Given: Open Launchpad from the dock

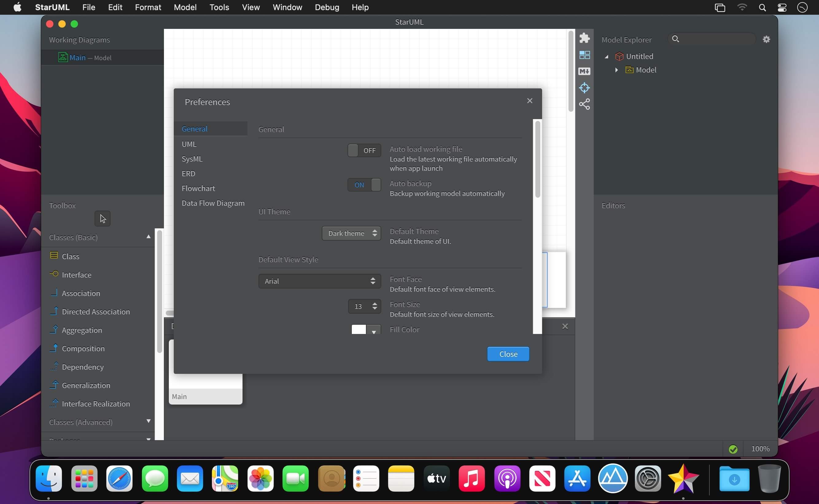Looking at the screenshot, I should point(84,479).
